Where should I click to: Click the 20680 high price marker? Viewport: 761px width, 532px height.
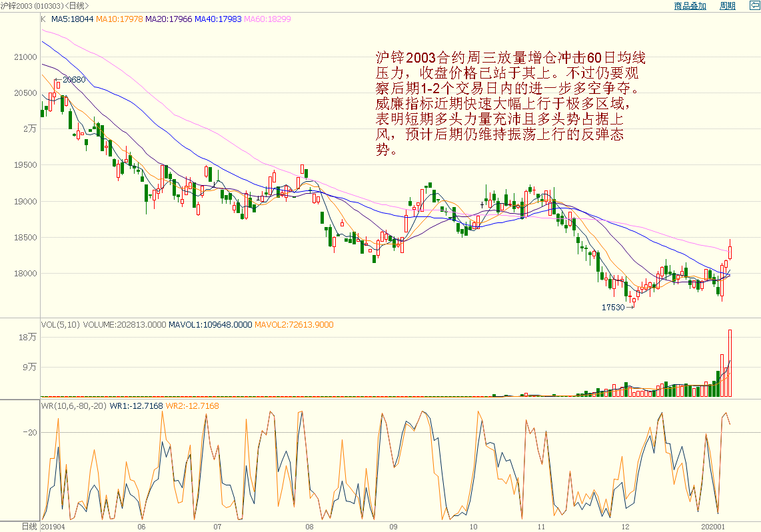[73, 80]
